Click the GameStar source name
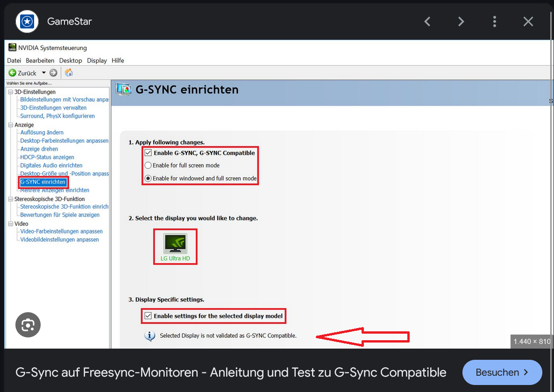554x392 pixels. pyautogui.click(x=70, y=21)
